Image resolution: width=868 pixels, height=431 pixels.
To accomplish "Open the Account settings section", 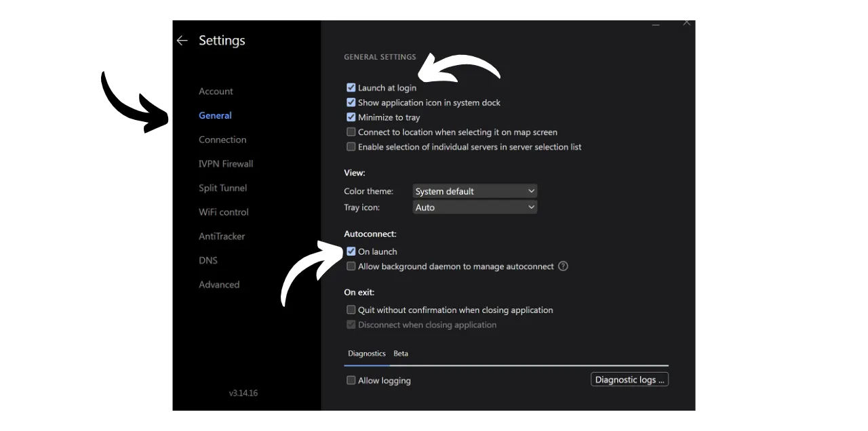I will tap(216, 91).
